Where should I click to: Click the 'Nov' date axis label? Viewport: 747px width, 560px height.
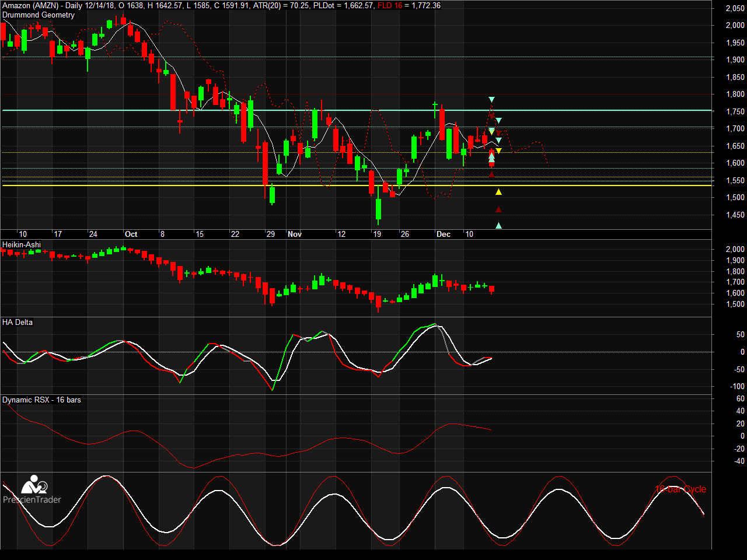coord(295,234)
